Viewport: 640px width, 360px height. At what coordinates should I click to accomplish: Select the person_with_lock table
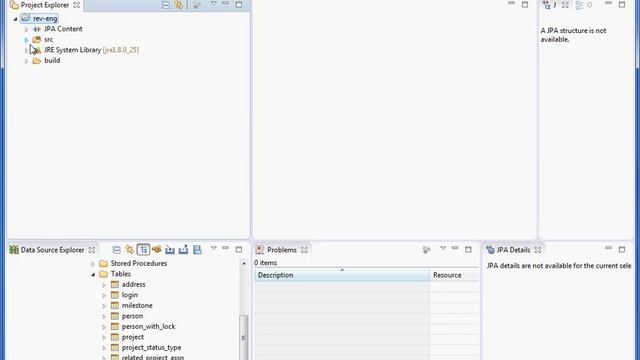(x=149, y=327)
